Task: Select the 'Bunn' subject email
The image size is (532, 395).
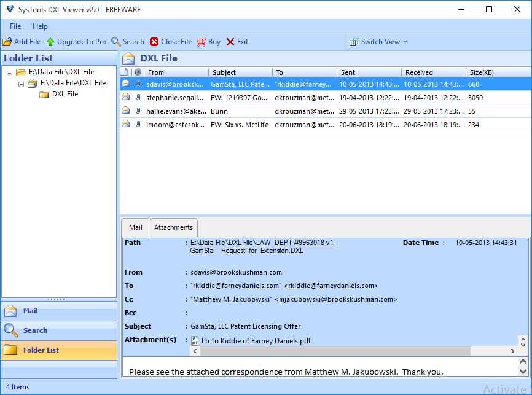Action: [x=219, y=111]
